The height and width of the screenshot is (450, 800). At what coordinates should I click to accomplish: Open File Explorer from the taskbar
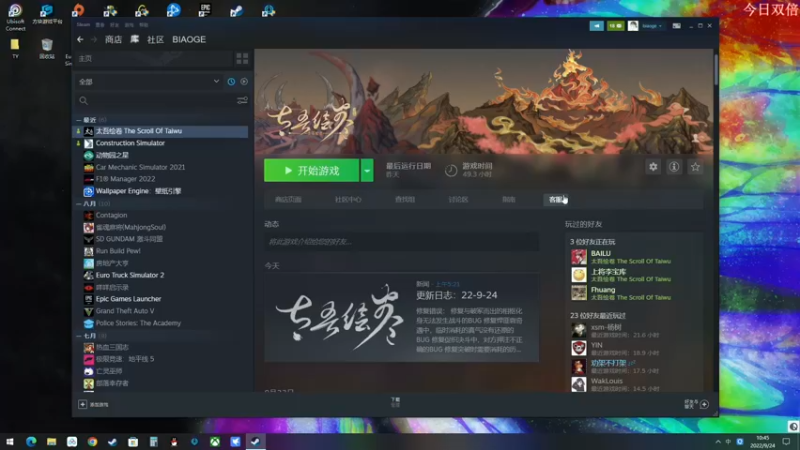(52, 442)
